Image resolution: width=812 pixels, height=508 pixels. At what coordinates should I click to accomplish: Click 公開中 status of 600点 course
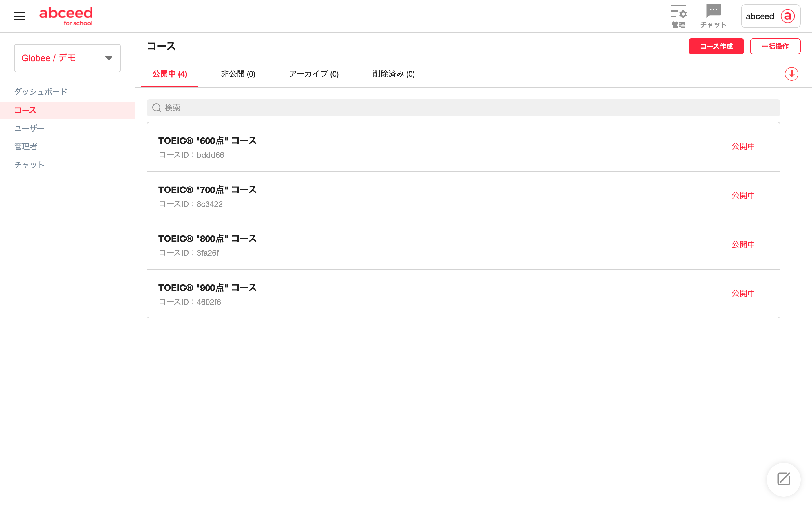tap(743, 146)
